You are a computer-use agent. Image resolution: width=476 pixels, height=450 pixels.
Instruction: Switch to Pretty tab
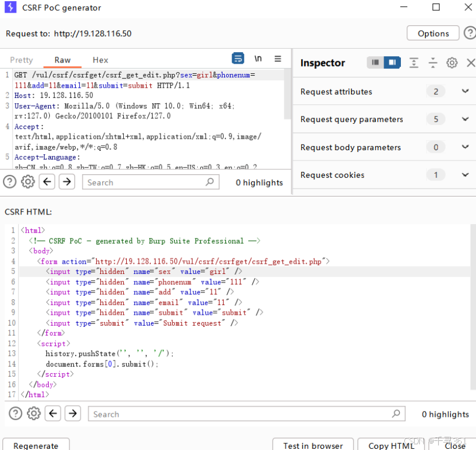click(21, 60)
